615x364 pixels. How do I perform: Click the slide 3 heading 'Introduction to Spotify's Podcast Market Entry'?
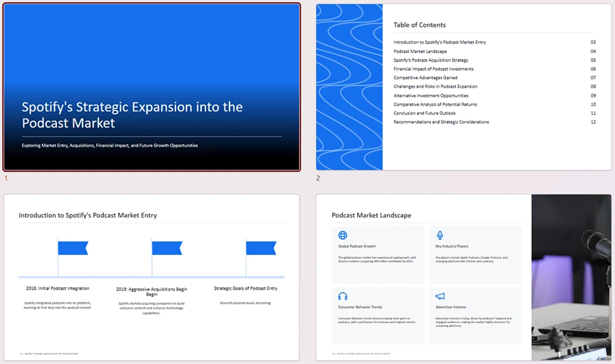88,215
